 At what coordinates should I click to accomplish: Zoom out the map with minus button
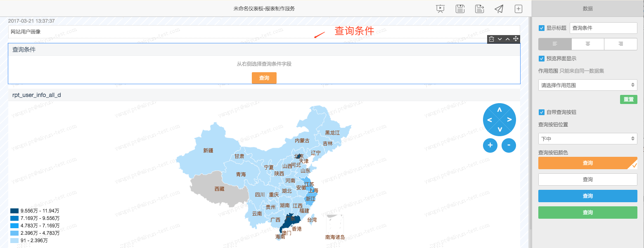(x=509, y=145)
